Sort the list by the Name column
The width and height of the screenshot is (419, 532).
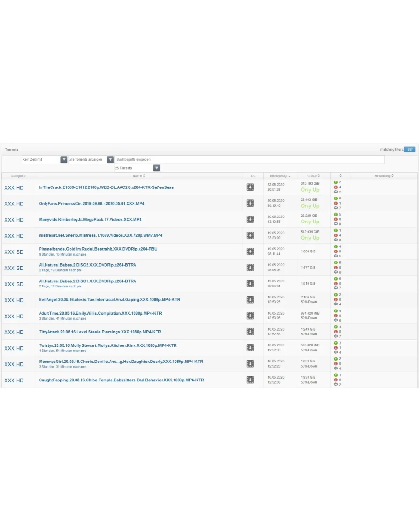click(139, 176)
